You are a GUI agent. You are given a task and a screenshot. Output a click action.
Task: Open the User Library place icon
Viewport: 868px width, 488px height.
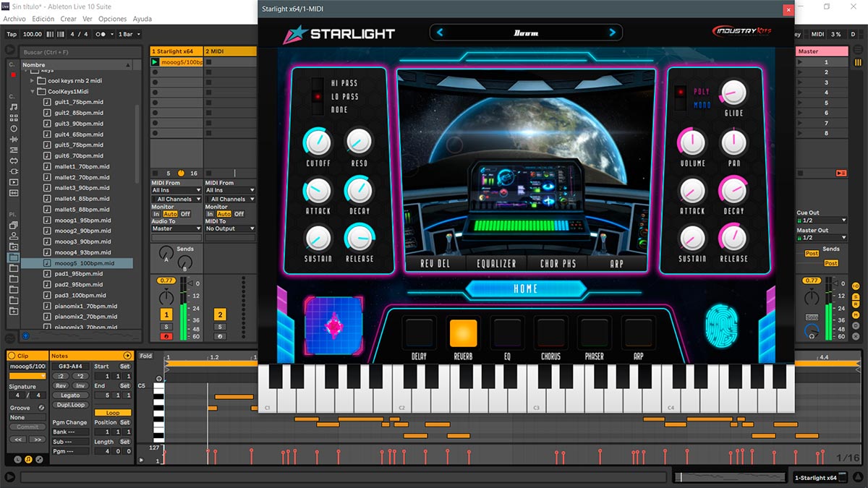tap(13, 236)
